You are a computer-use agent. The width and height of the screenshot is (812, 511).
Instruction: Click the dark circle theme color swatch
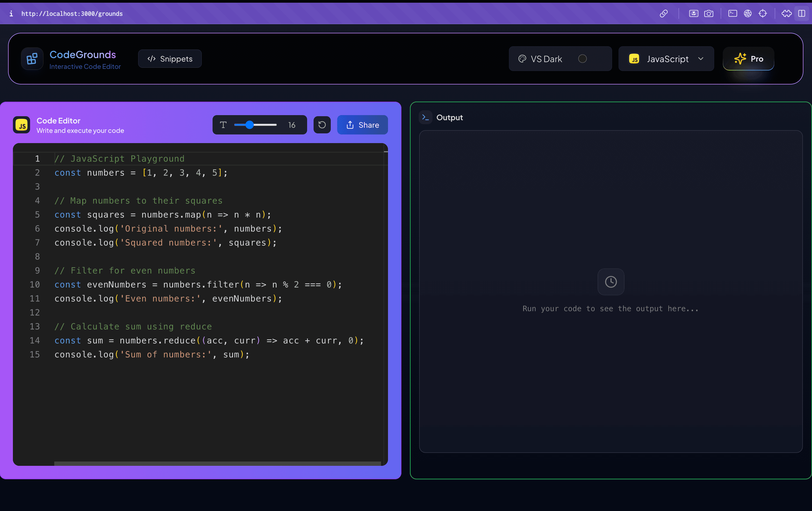click(582, 59)
